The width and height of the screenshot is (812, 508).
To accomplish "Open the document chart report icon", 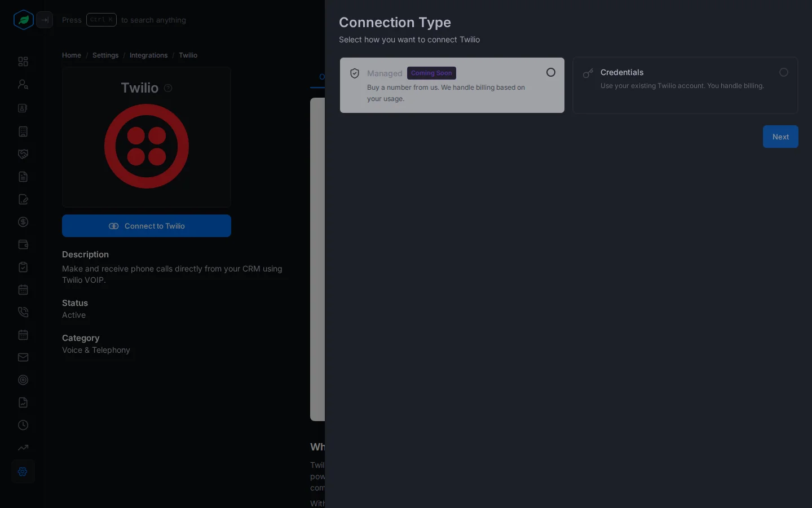I will pos(23,402).
